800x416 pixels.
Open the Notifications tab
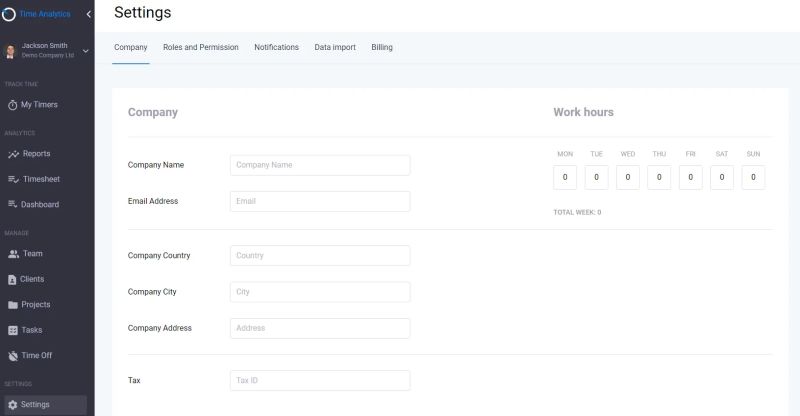pos(277,47)
